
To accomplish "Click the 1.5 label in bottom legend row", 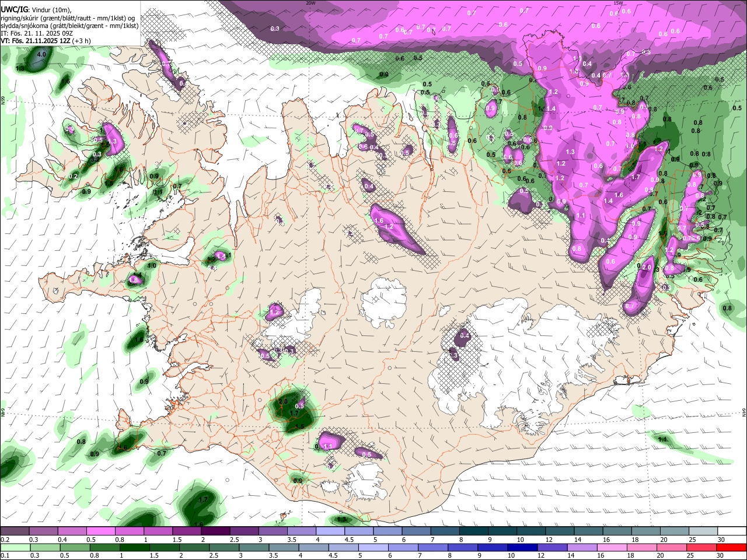I will point(155,556).
